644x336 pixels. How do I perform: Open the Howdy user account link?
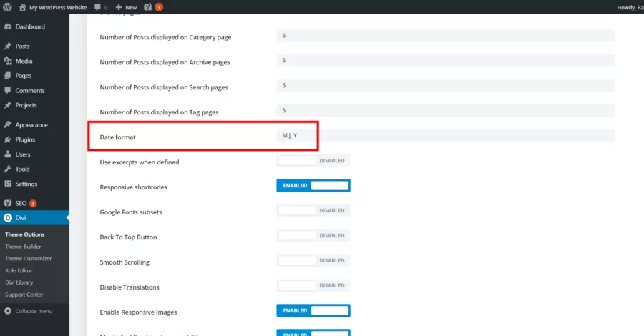630,7
